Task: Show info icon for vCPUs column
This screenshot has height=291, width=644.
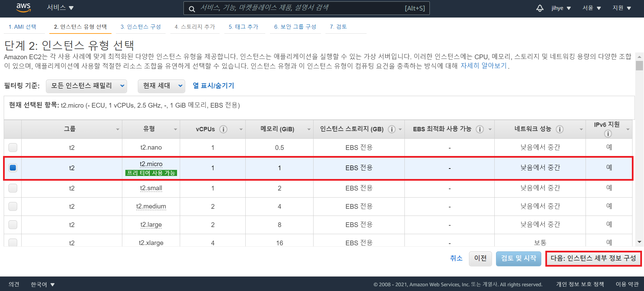Action: (x=223, y=129)
